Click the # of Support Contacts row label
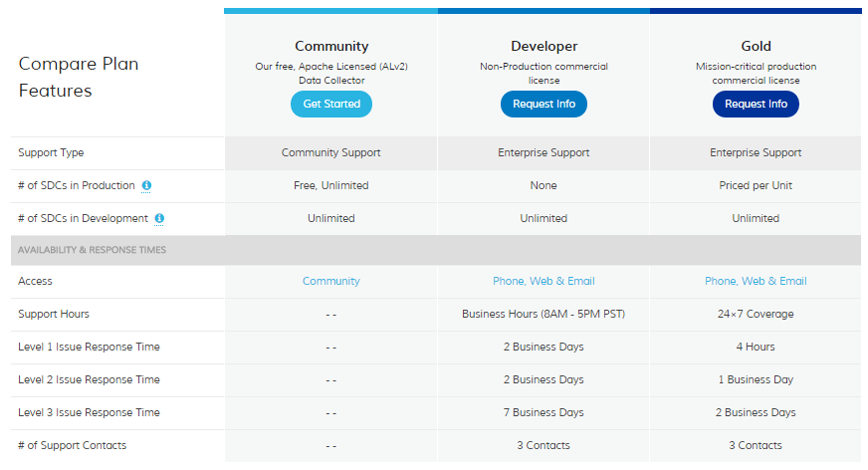 coord(72,445)
